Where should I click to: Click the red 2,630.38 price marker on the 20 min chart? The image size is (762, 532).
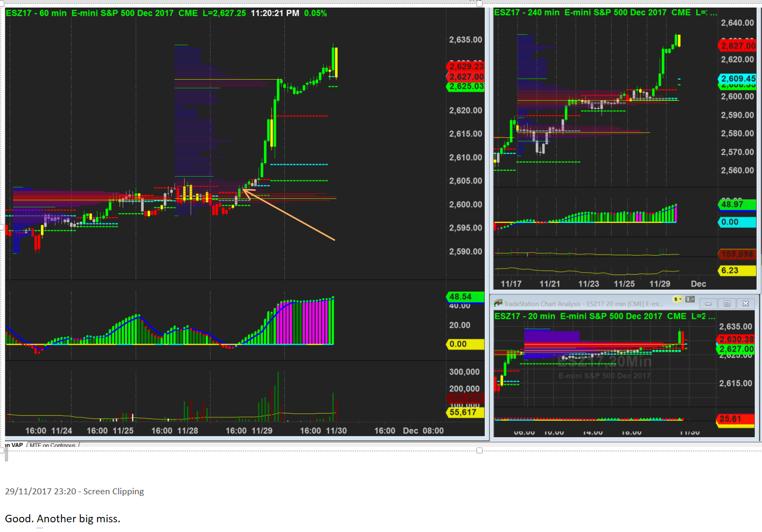tap(736, 339)
